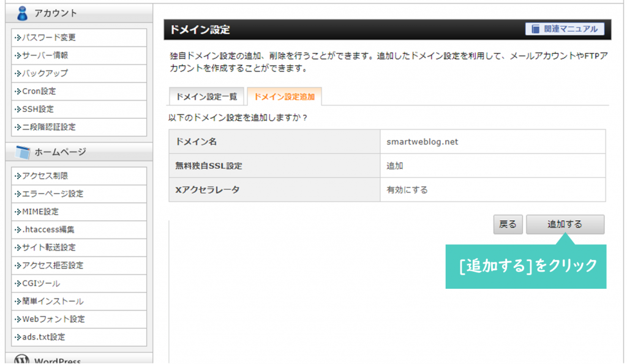Open 簡単インストール page
Image resolution: width=627 pixels, height=364 pixels.
(x=79, y=301)
